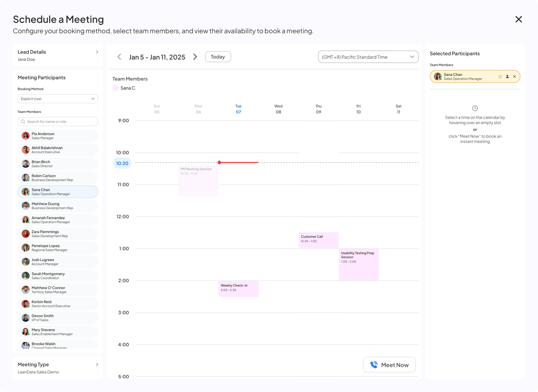This screenshot has height=392, width=538.
Task: Jump to Today in calendar
Action: (x=218, y=57)
